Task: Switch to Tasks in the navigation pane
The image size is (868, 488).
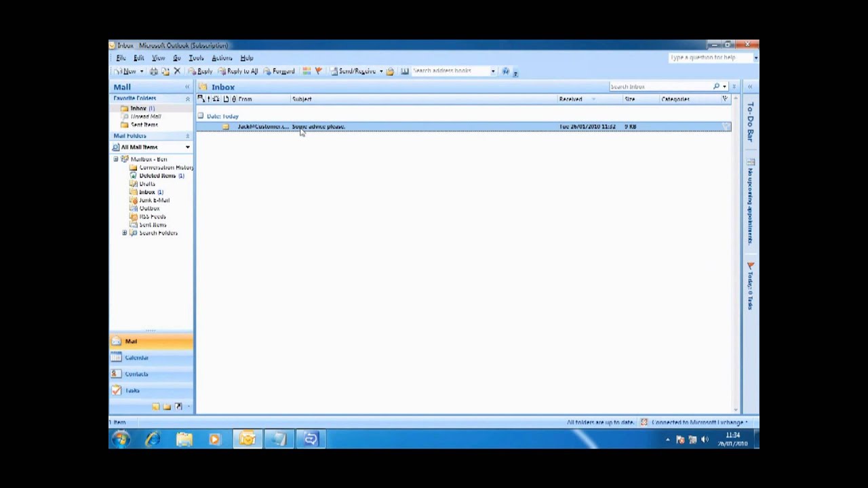Action: point(132,390)
